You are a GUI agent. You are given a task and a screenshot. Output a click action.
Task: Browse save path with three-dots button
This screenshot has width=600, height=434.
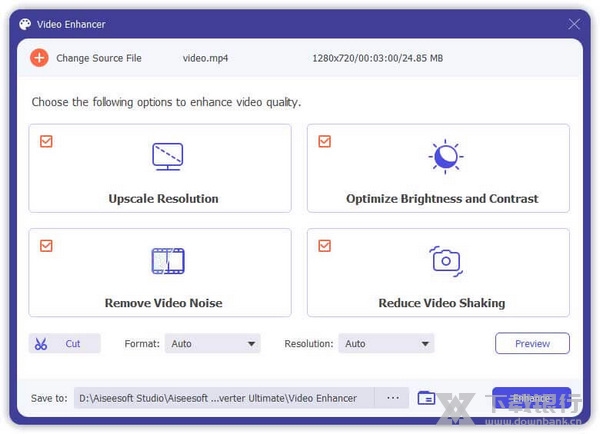click(392, 398)
